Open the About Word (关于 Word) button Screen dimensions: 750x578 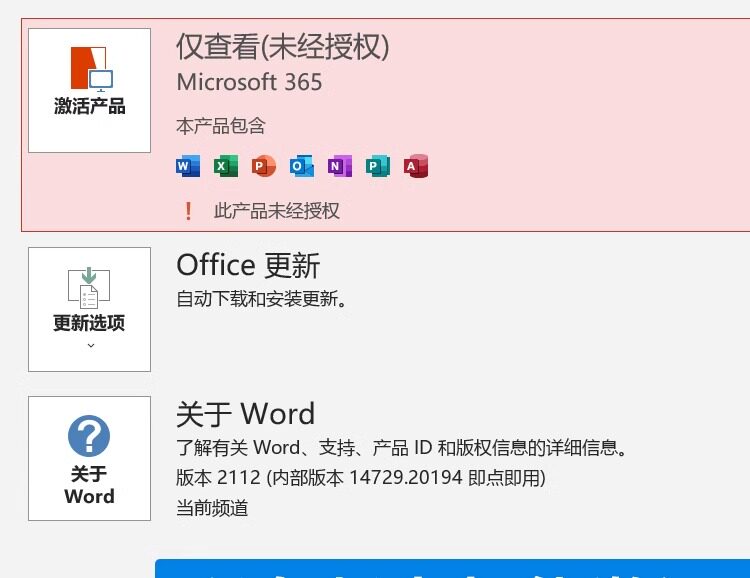click(89, 458)
